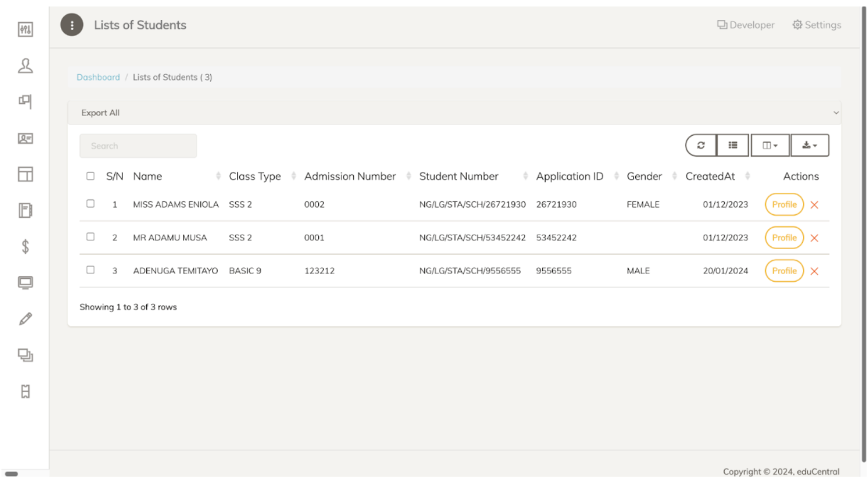Open the Developer menu item
This screenshot has height=481, width=868.
coord(746,25)
